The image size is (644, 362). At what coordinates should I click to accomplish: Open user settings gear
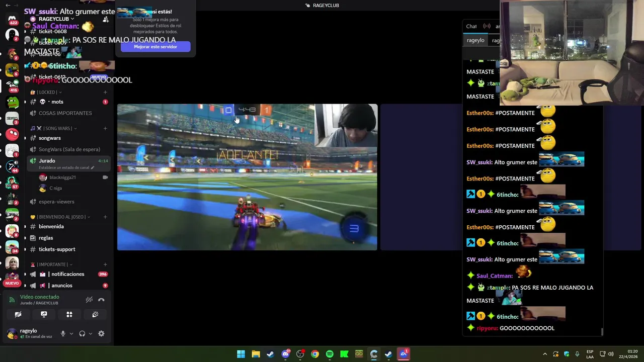point(101,333)
